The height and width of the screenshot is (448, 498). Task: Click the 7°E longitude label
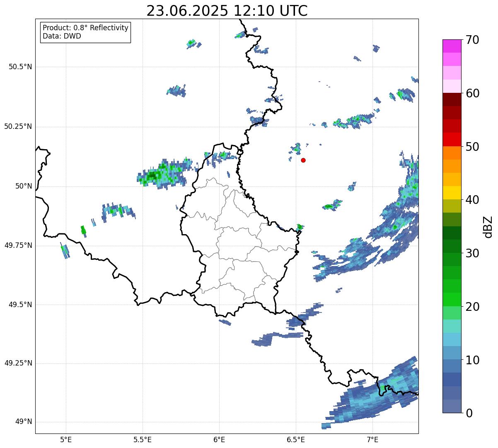(x=372, y=439)
